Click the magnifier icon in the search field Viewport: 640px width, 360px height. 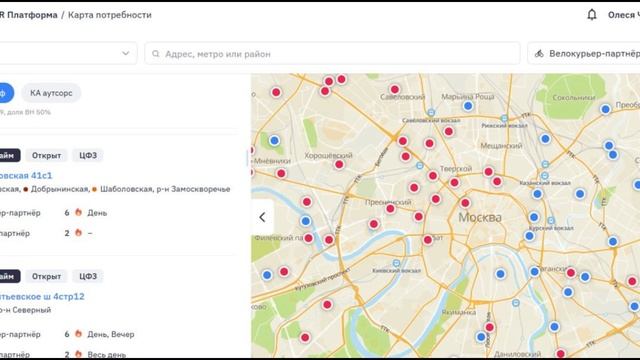click(156, 53)
